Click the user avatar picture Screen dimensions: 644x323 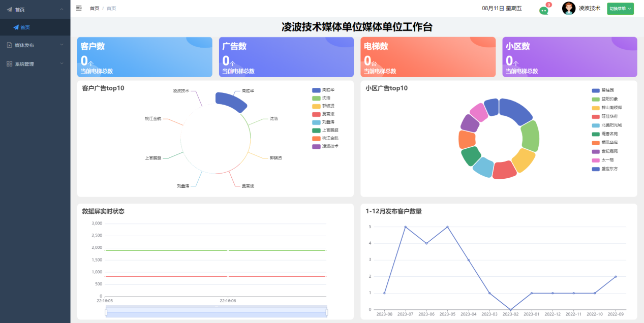pyautogui.click(x=568, y=8)
